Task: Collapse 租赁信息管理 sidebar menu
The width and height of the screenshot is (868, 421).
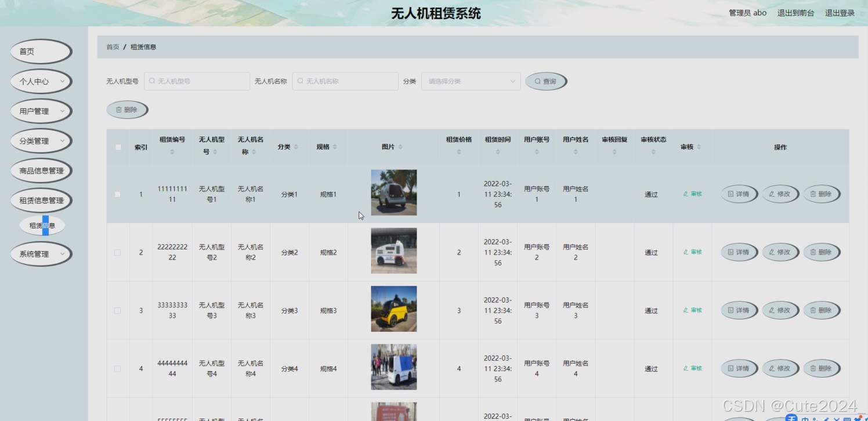Action: (41, 201)
